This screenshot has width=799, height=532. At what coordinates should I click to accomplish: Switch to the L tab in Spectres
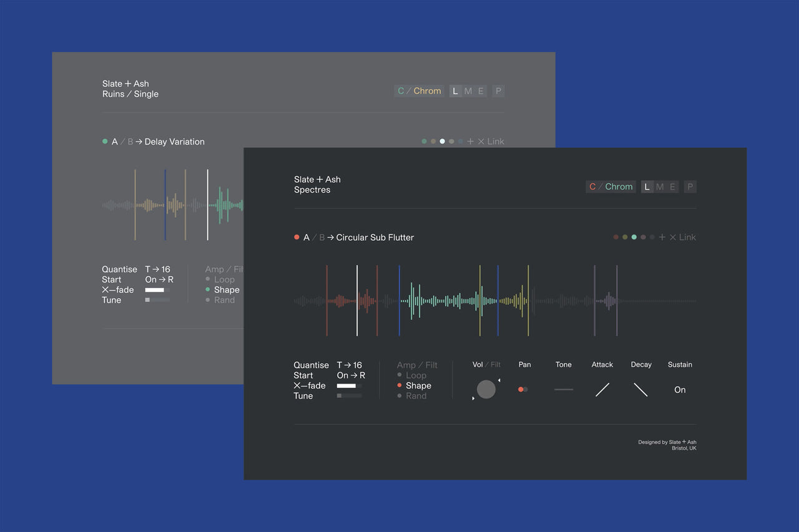point(647,186)
